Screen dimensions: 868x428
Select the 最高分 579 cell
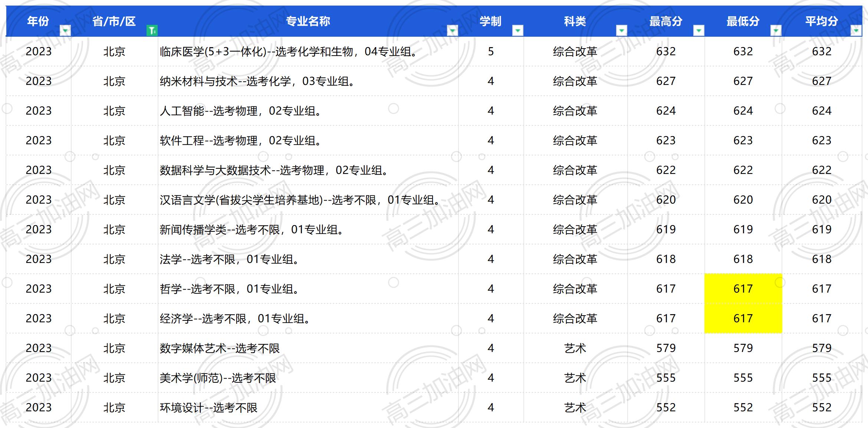click(x=666, y=348)
